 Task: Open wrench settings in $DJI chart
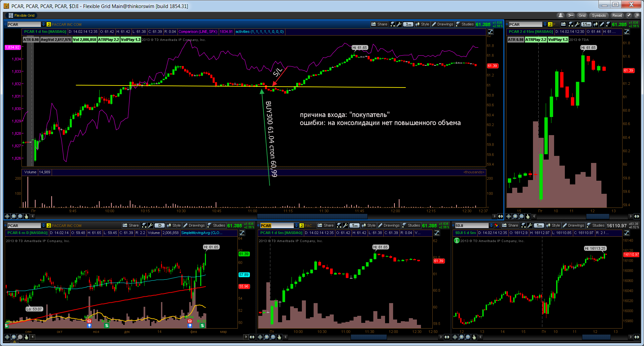click(x=530, y=225)
